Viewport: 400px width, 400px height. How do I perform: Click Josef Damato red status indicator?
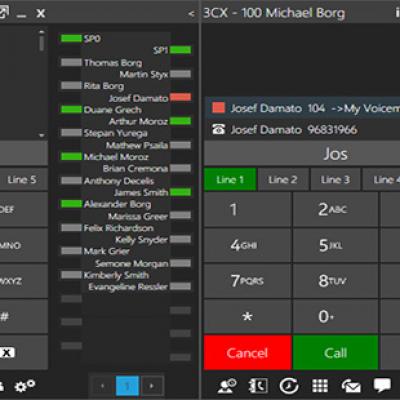(180, 97)
